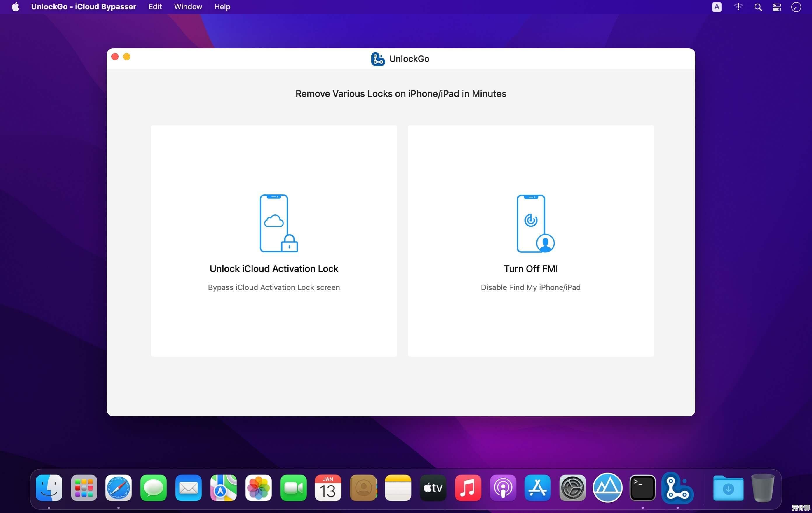
Task: Open the blue mountain-triangle app in the Dock
Action: coord(608,488)
